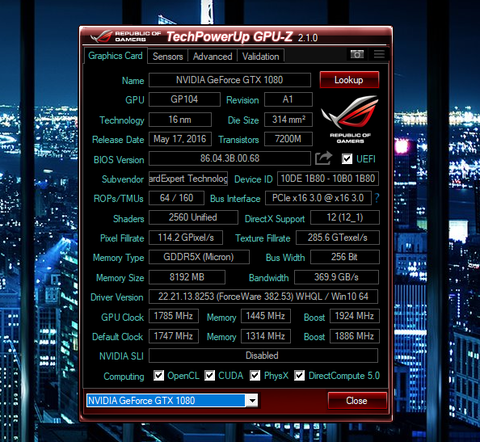Image resolution: width=480 pixels, height=442 pixels.
Task: Click the Texture Fillrate value 285.6 GTexel/s
Action: point(338,237)
